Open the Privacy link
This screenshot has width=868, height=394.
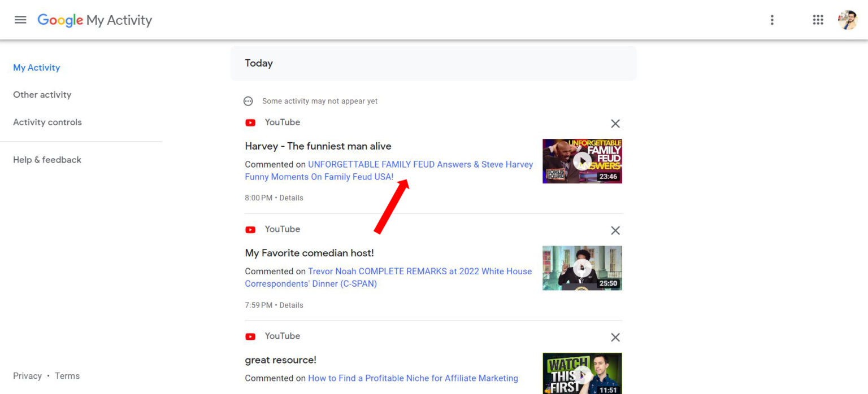coord(28,376)
